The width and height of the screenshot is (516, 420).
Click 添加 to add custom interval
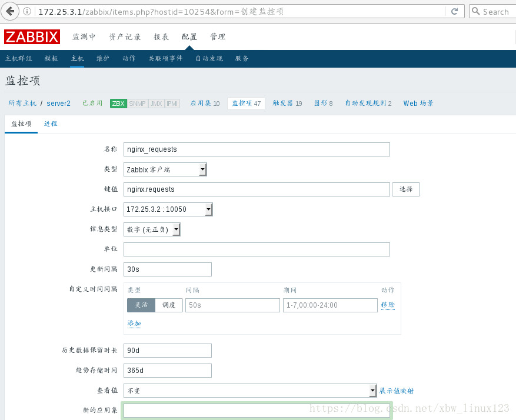(134, 324)
